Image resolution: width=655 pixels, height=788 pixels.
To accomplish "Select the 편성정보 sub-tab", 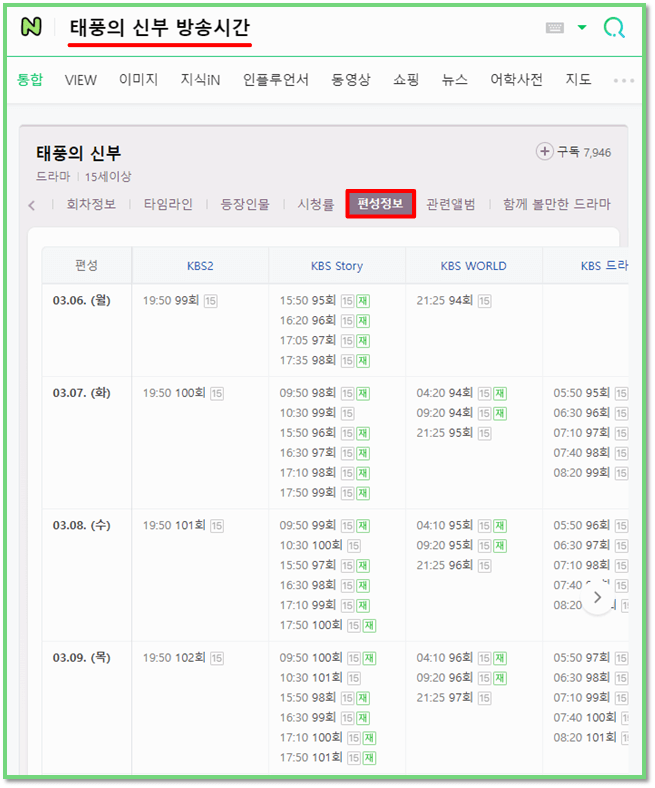I will (381, 204).
